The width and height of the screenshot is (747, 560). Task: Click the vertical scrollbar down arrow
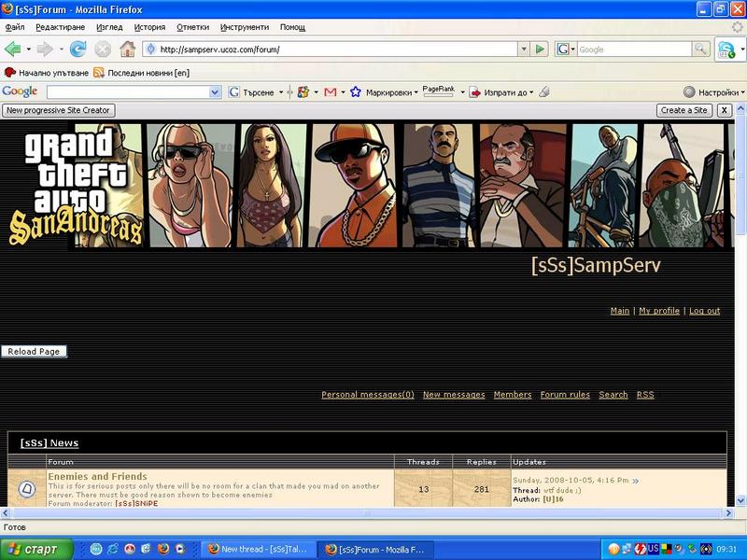coord(740,500)
